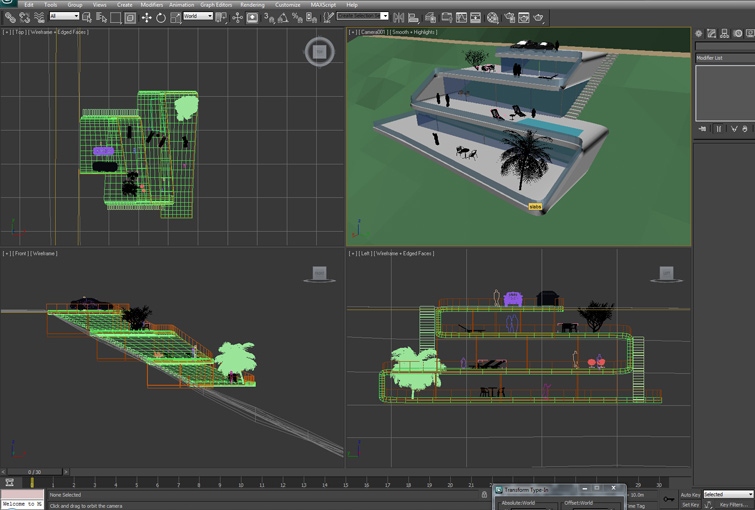Activate the Select and Rotate tool

coord(161,17)
